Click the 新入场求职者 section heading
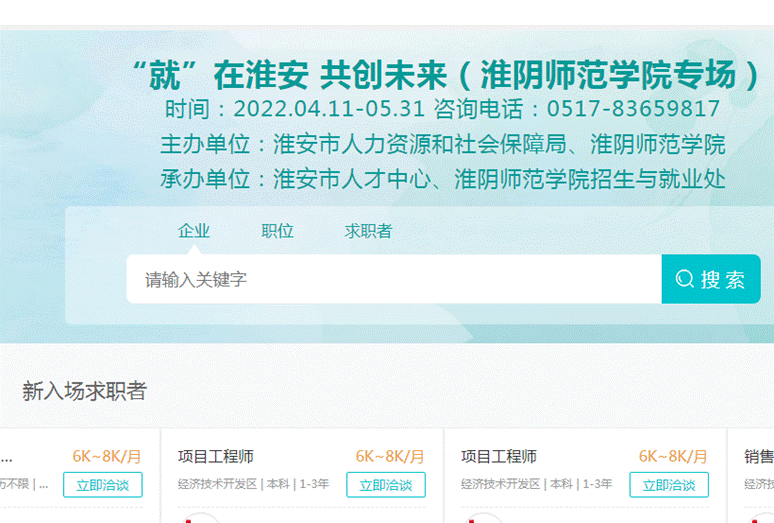Viewport: 774px width, 523px height. pyautogui.click(x=84, y=391)
